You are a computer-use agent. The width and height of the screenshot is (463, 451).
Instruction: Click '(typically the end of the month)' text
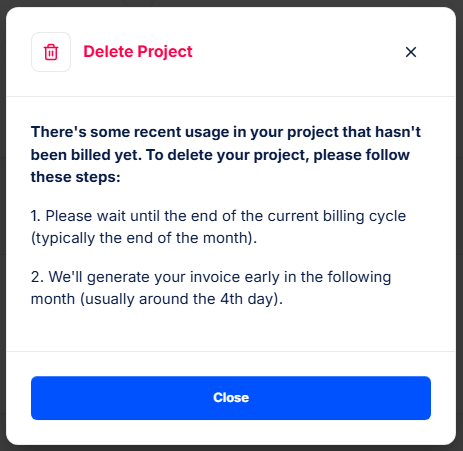click(144, 238)
